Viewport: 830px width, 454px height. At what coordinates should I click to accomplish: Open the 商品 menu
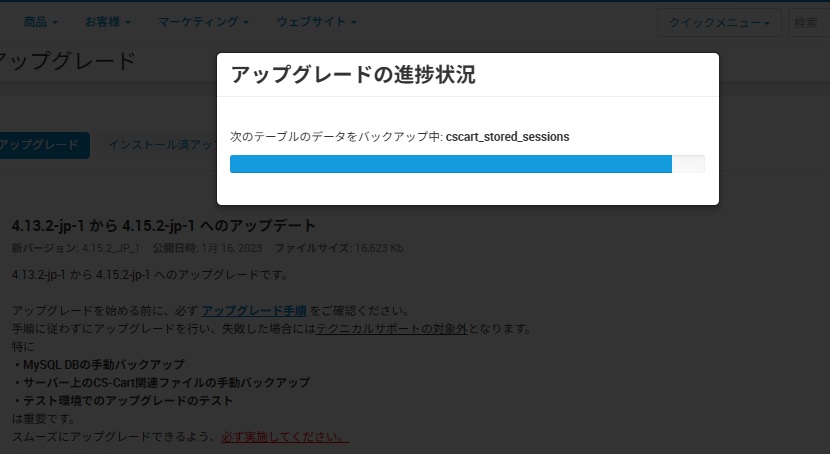40,21
